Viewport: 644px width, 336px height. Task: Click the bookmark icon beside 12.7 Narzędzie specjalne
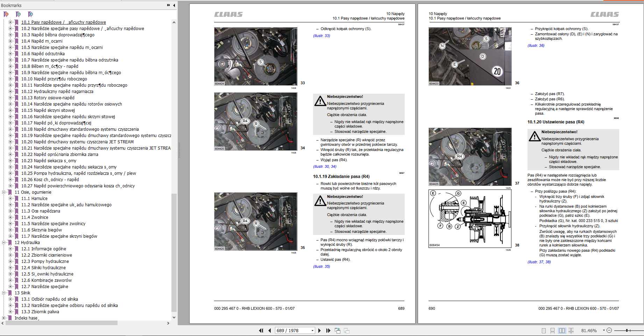tap(16, 286)
